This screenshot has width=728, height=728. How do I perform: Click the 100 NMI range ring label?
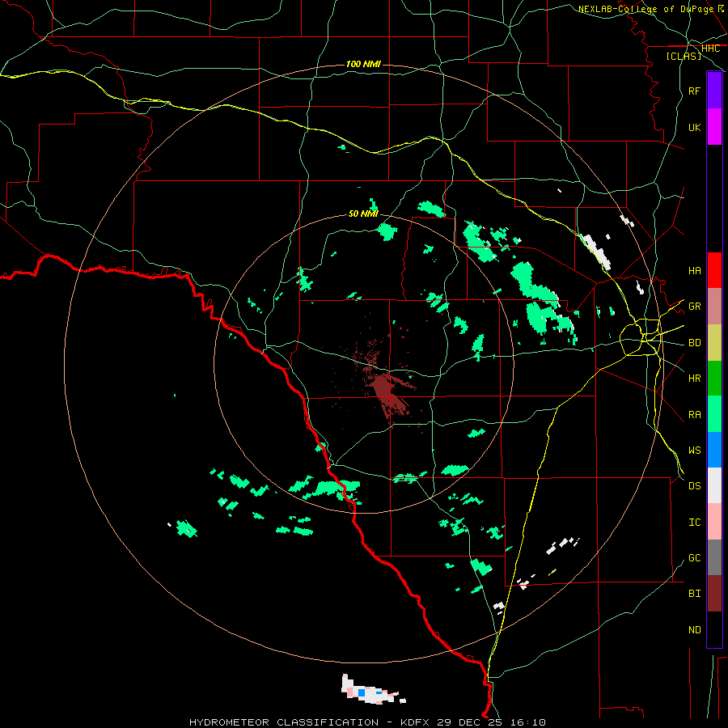click(363, 64)
